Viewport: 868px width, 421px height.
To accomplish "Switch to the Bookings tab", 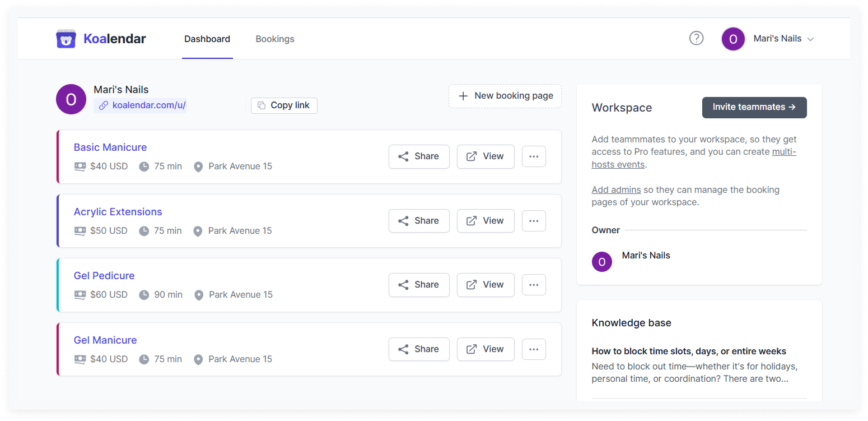I will pyautogui.click(x=275, y=39).
